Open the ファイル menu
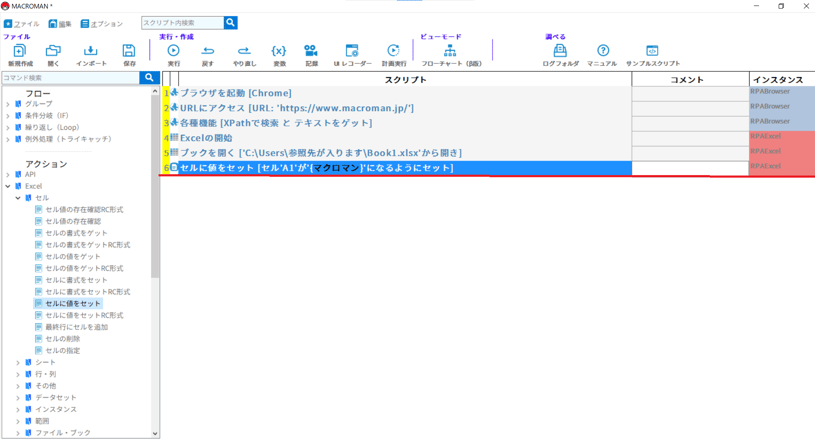Image resolution: width=815 pixels, height=439 pixels. tap(22, 24)
